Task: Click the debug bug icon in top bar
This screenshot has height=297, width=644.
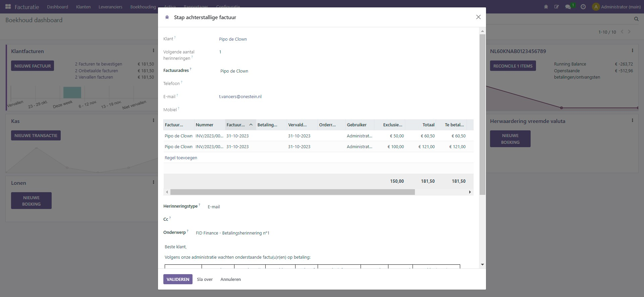Action: pos(546,7)
